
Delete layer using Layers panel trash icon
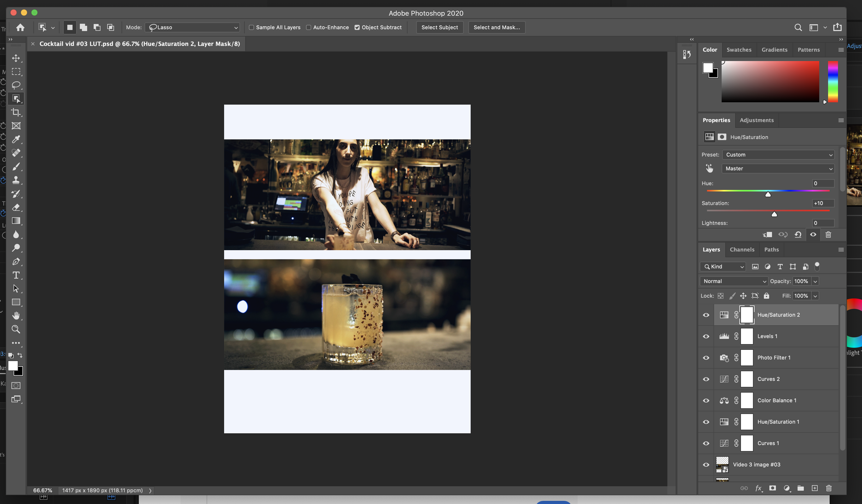click(x=829, y=488)
